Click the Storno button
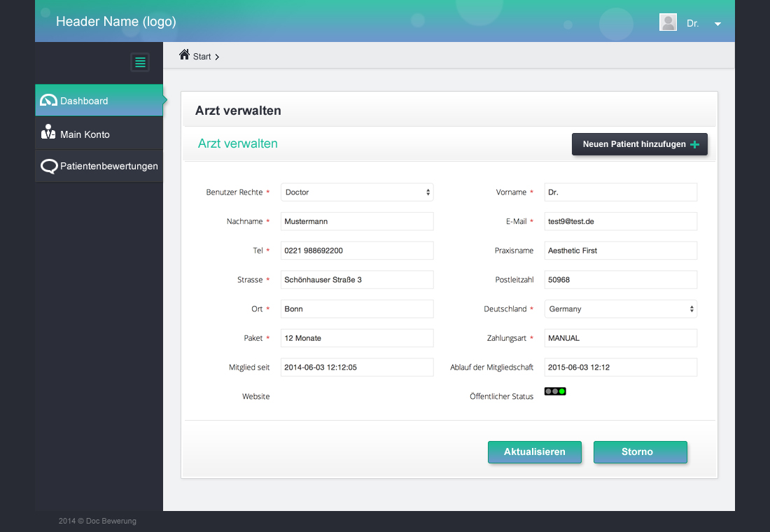Viewport: 770px width, 532px height. 640,452
